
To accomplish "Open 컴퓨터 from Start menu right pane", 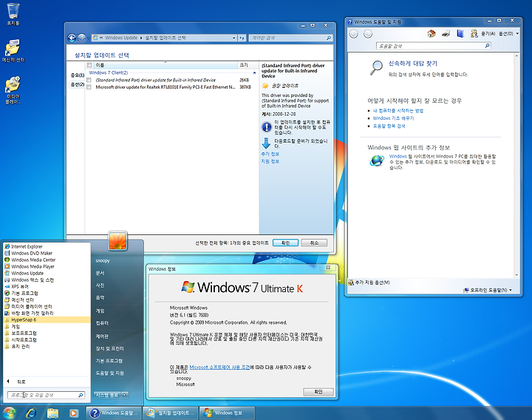I will click(x=102, y=323).
